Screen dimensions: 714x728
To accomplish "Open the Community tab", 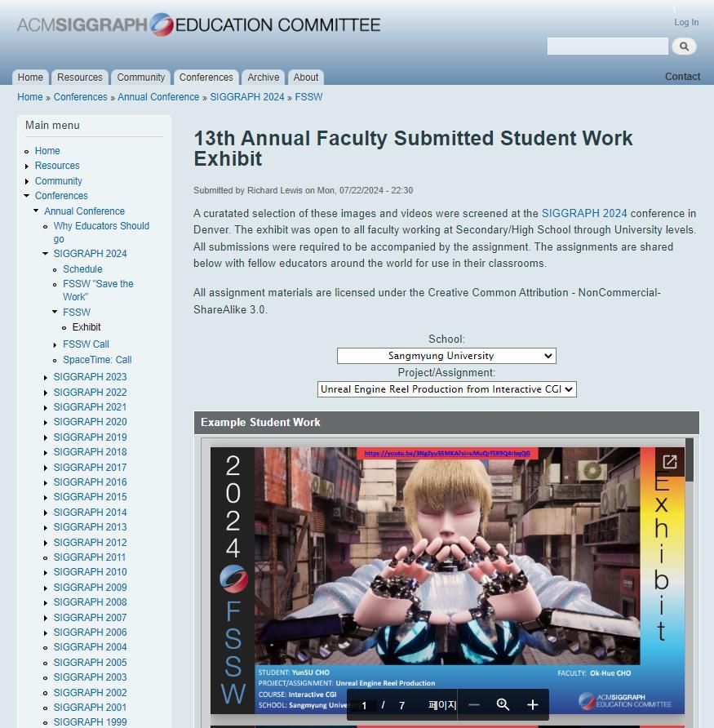I will click(140, 77).
